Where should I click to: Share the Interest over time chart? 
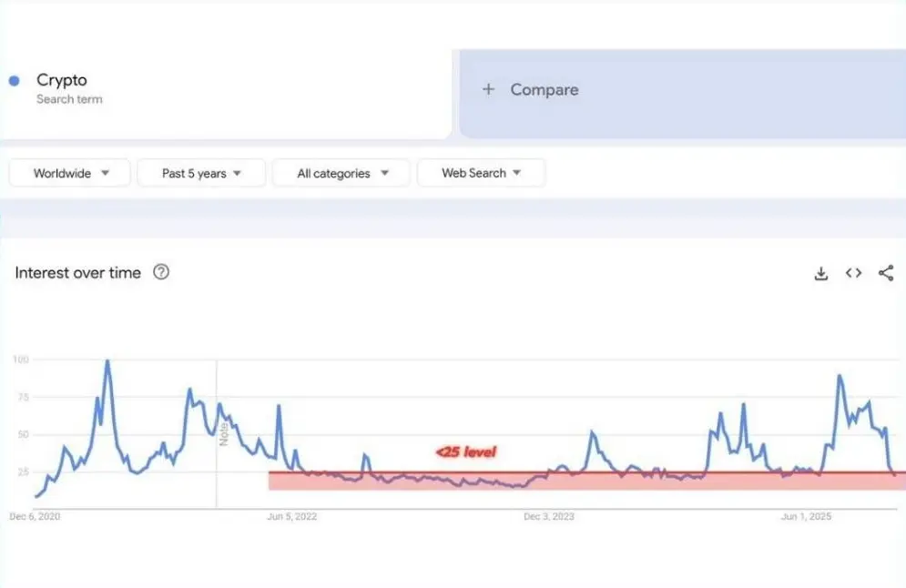click(x=886, y=273)
